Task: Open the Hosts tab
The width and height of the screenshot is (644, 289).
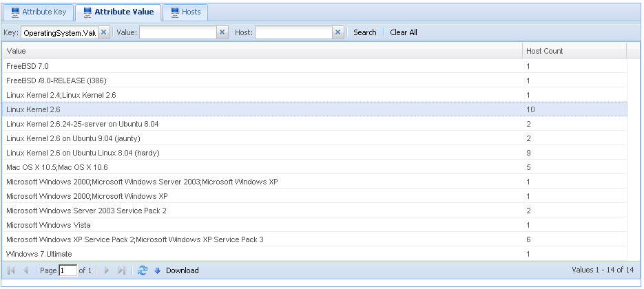Action: [x=185, y=12]
